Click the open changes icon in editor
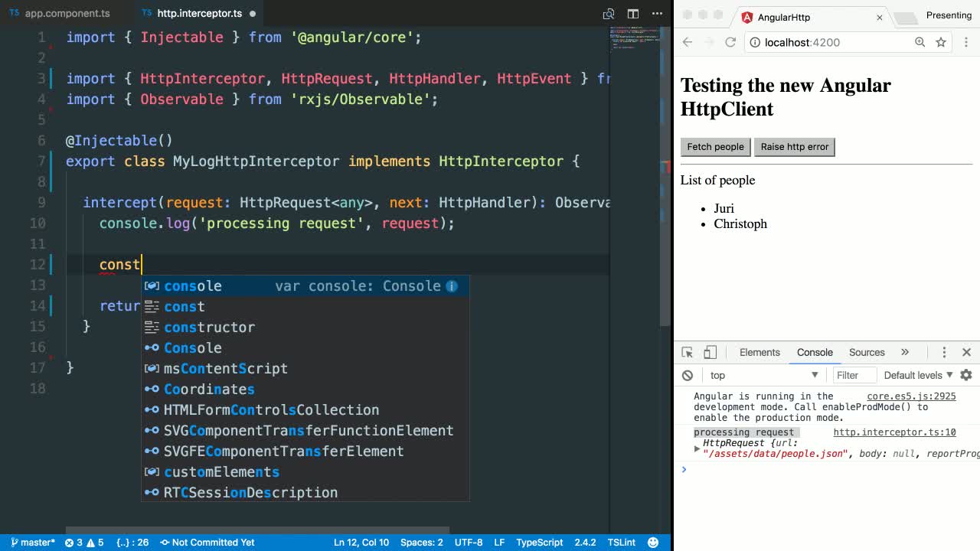The image size is (980, 551). (x=609, y=13)
